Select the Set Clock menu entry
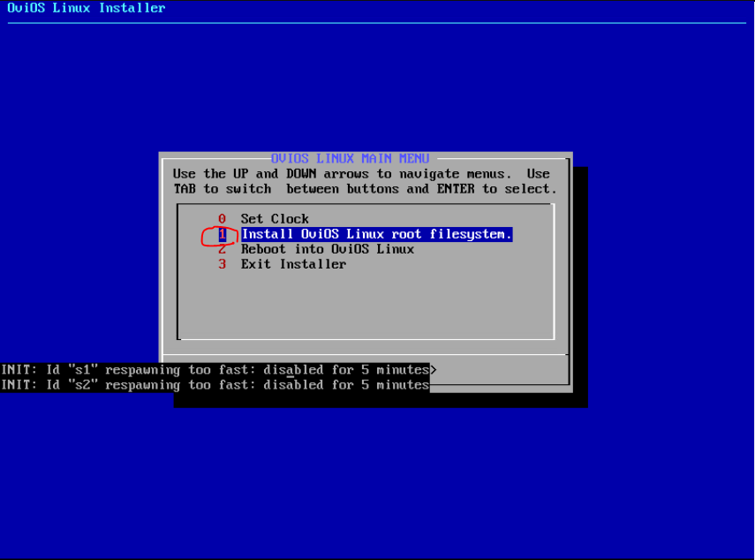 [275, 219]
